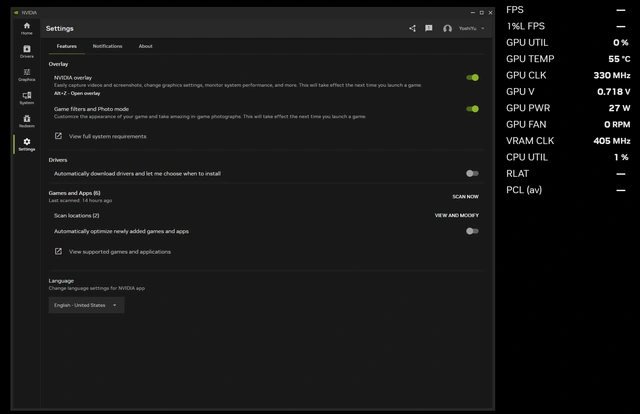Enable auto-optimize newly added games toggle
The image size is (640, 414).
coord(472,231)
